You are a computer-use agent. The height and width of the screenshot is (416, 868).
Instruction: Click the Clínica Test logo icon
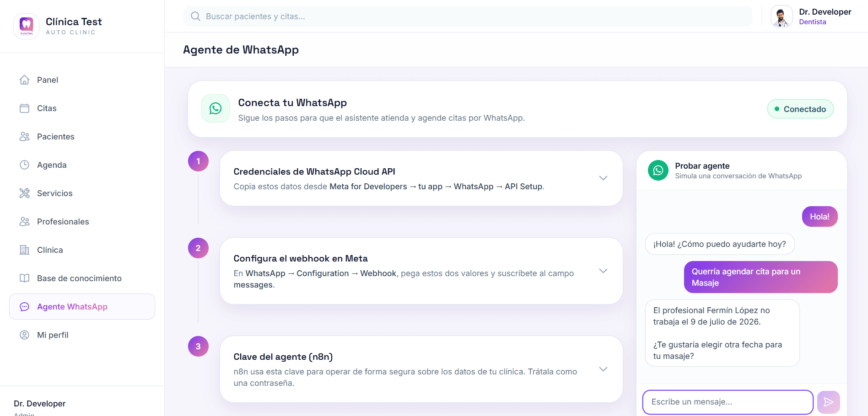pyautogui.click(x=27, y=26)
